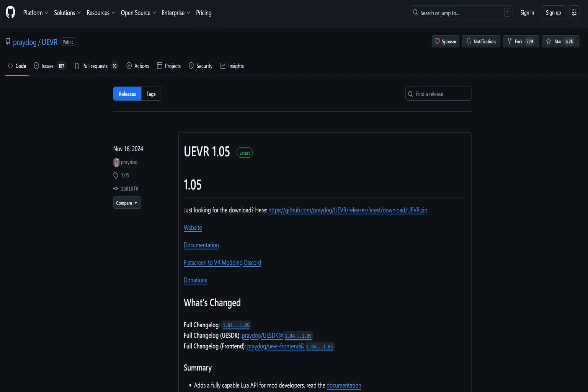
Task: Click the praydog author name in sidebar
Action: (x=129, y=162)
